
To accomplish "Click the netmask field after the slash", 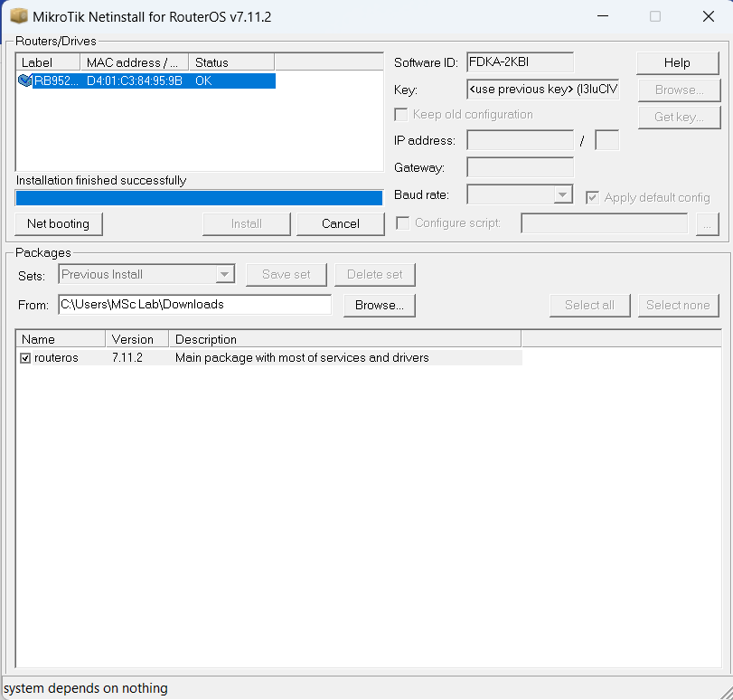I will [x=606, y=140].
